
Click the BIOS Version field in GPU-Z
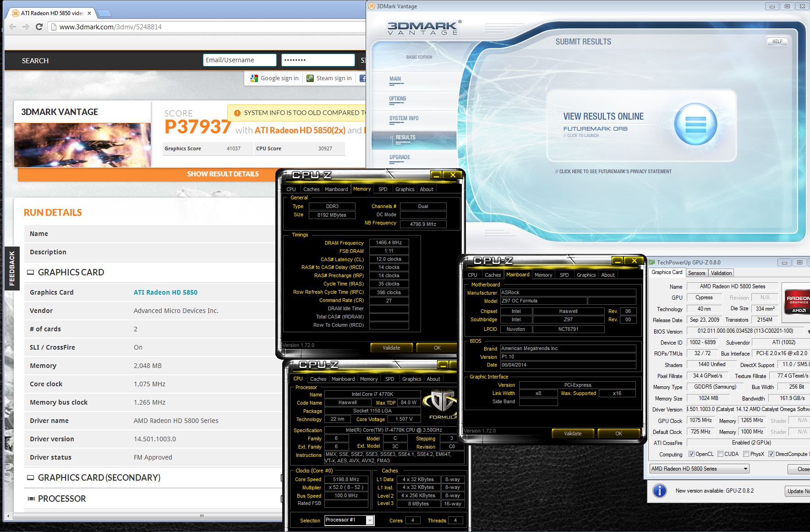click(x=745, y=331)
